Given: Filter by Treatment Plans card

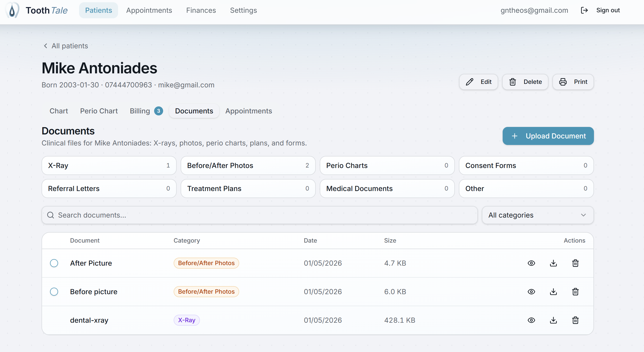Looking at the screenshot, I should 248,189.
